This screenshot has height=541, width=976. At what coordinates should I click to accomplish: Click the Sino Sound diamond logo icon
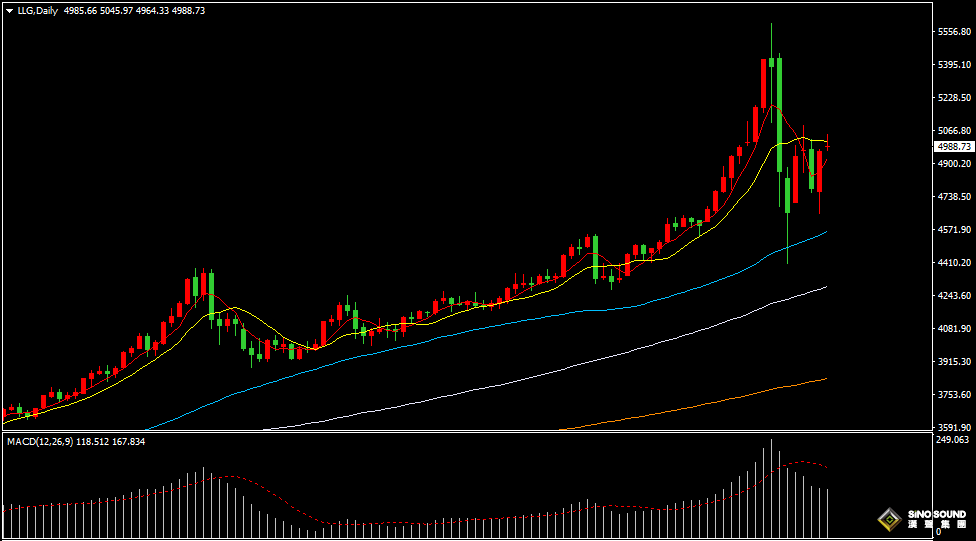tap(887, 519)
